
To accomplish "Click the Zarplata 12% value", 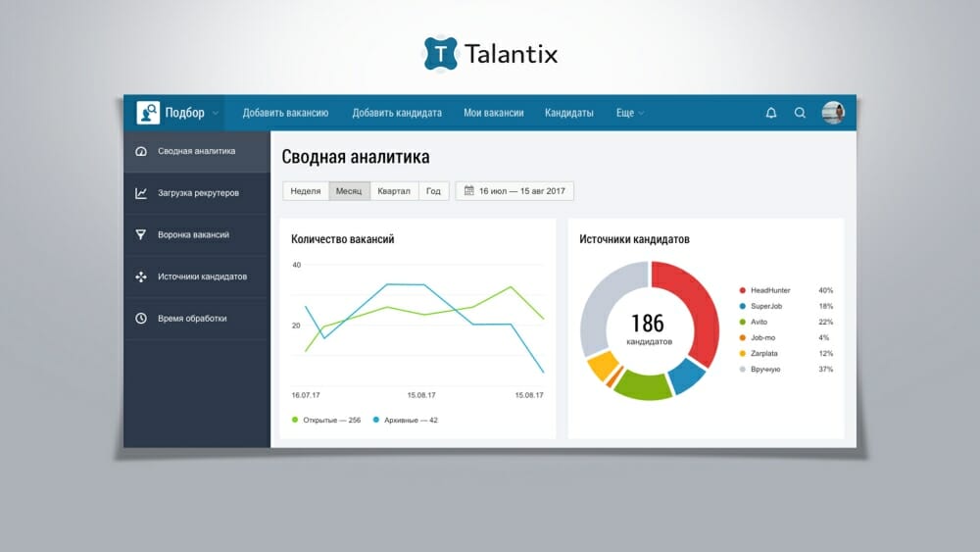I will point(825,353).
